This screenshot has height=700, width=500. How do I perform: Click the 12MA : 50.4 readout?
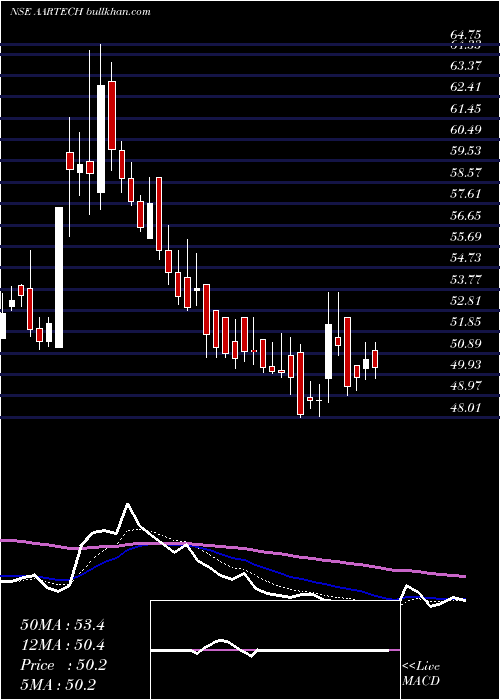point(62,645)
